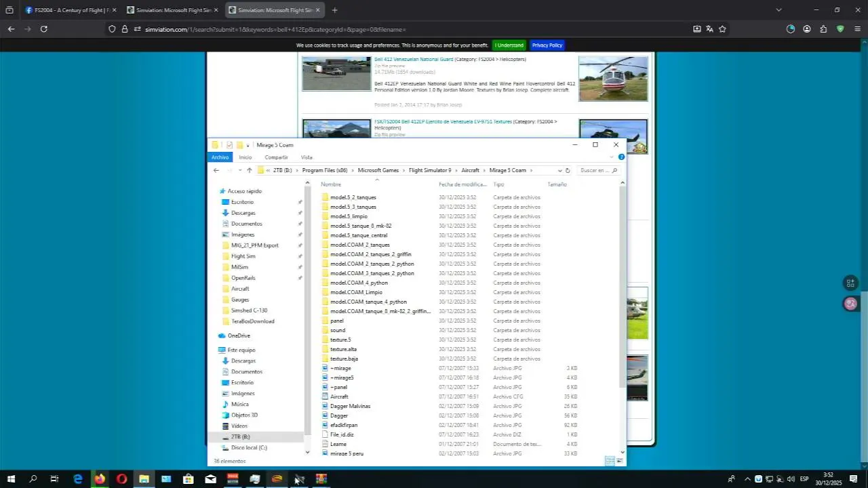
Task: Select Flight Sim in quick access
Action: pos(243,256)
